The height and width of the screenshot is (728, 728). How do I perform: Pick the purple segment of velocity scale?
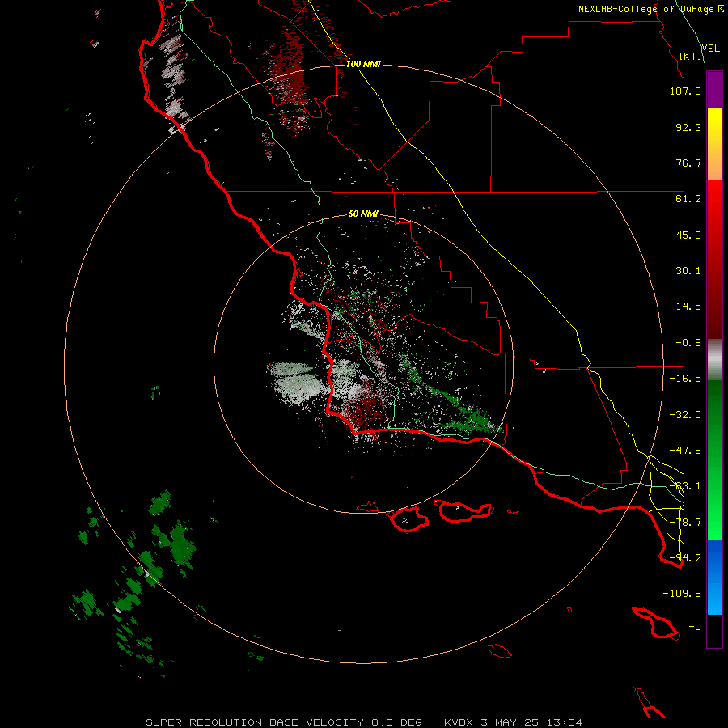tap(714, 90)
